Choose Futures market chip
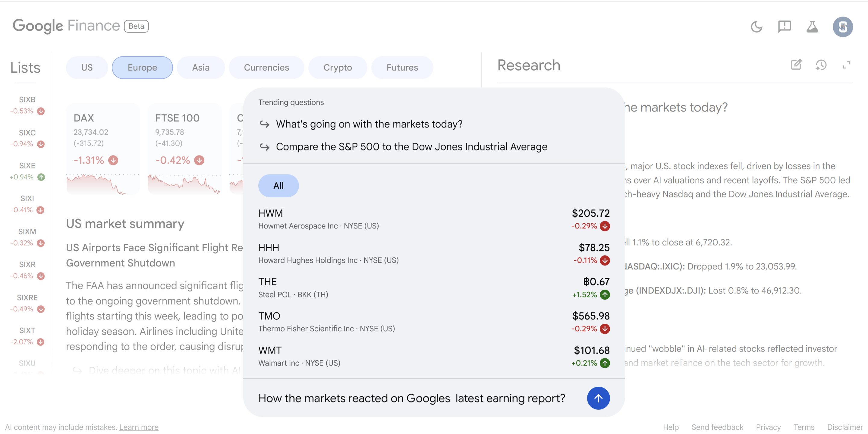The height and width of the screenshot is (434, 868). pyautogui.click(x=402, y=68)
